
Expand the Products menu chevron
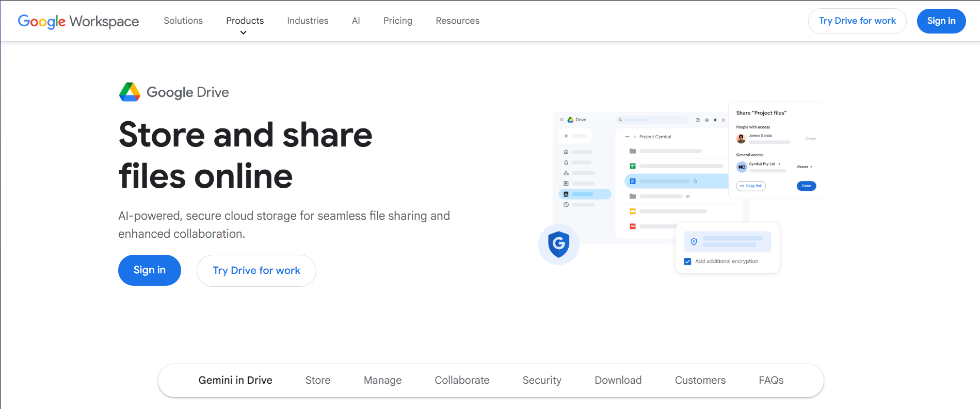click(x=244, y=32)
